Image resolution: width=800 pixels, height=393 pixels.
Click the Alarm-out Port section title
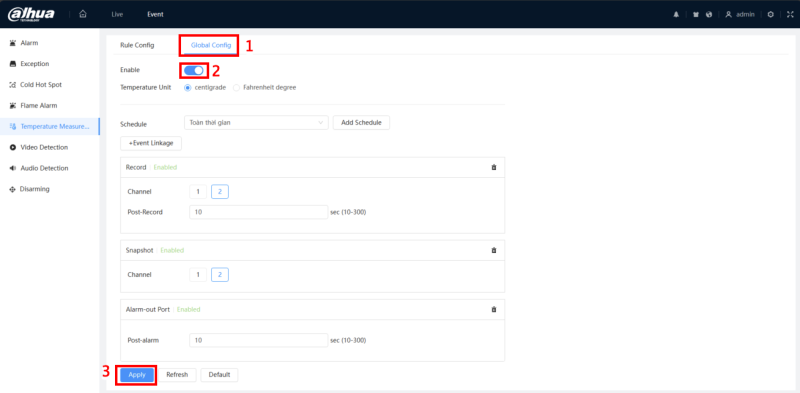coord(147,309)
